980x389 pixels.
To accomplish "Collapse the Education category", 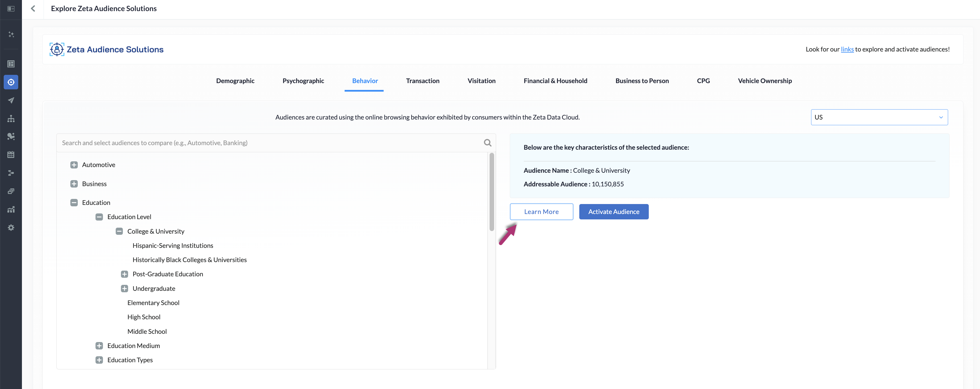I will tap(74, 203).
